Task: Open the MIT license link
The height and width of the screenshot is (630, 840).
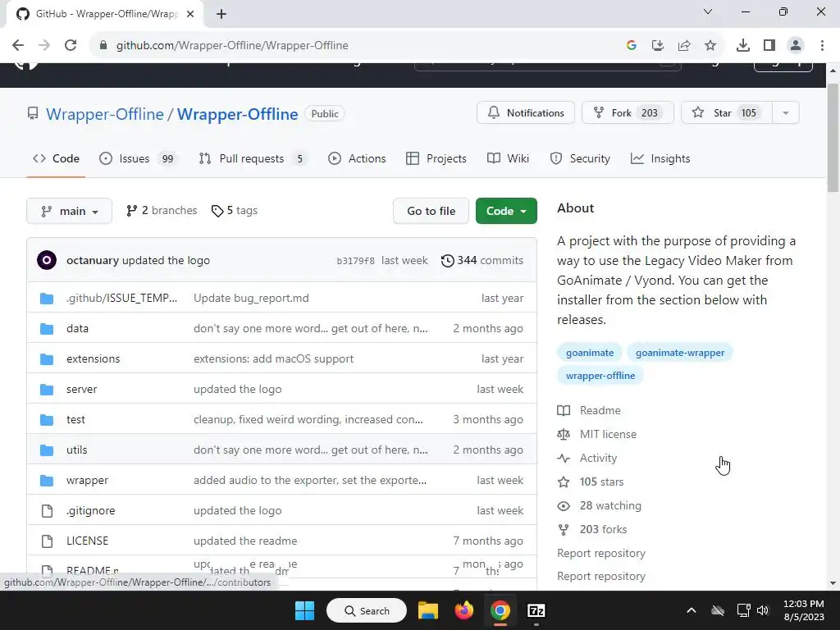Action: (608, 435)
